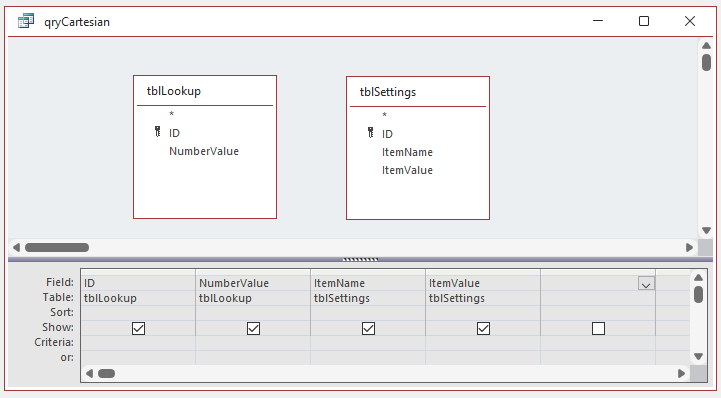721x398 pixels.
Task: Click Table cell tblLookup under ID column
Action: 138,298
